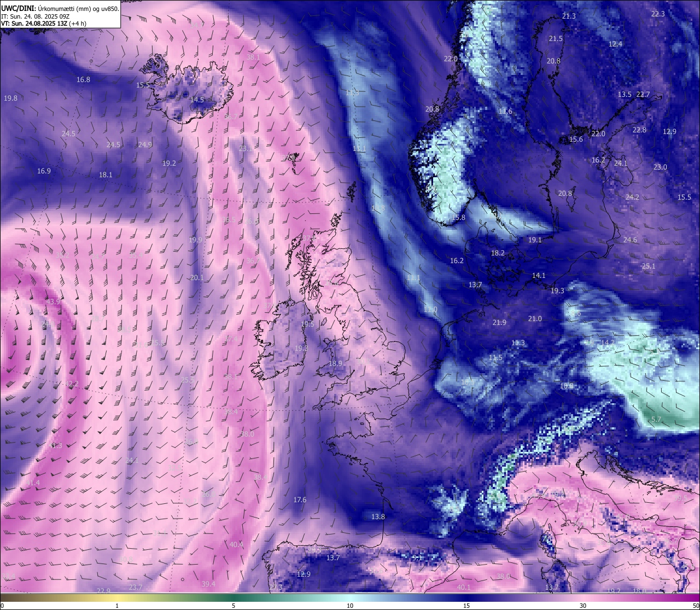This screenshot has height=610, width=700.
Task: Click the colorbar tick labeled 50
Action: (696, 606)
